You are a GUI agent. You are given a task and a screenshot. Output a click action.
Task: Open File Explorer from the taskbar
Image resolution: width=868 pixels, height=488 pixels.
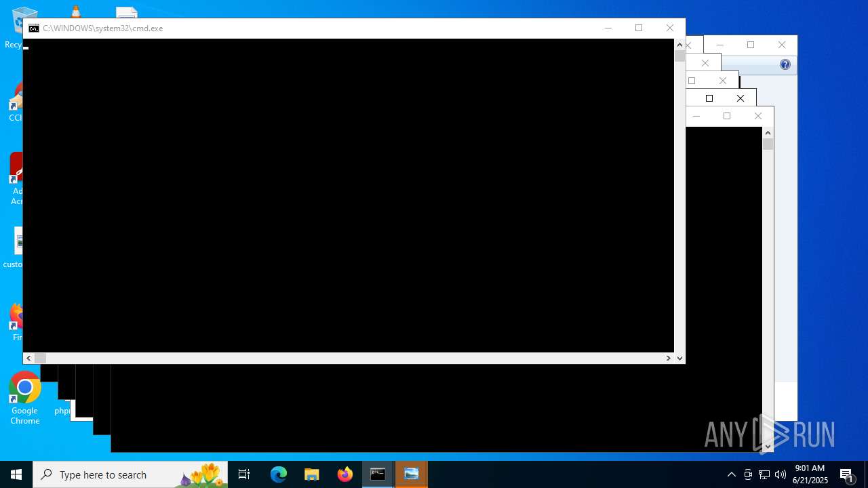click(312, 474)
